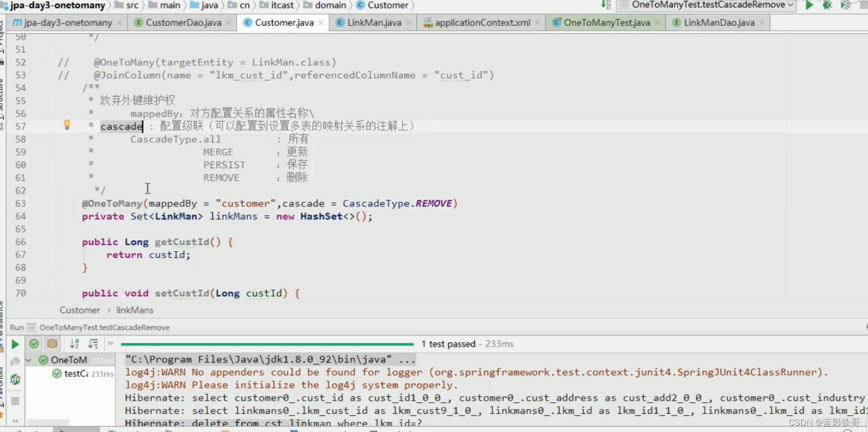Sort test results alphabetically
Viewport: 868px width, 432px height.
pyautogui.click(x=75, y=344)
